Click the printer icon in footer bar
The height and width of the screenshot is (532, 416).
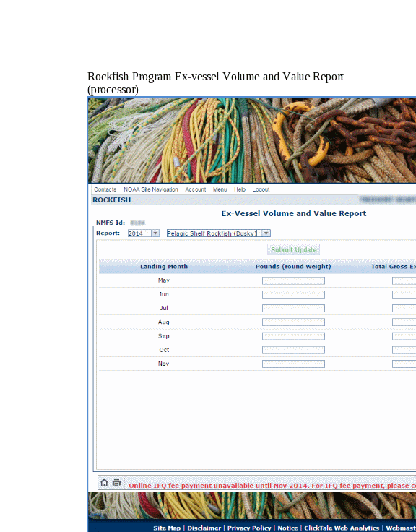(116, 482)
